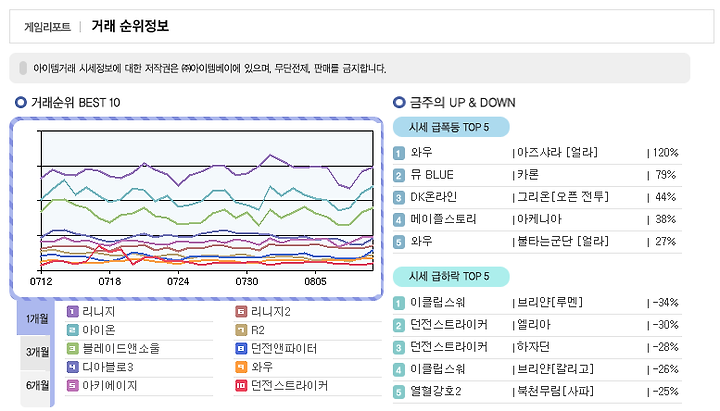Click rank 10 red icon beside 던전스트라이커 legend

click(x=241, y=385)
